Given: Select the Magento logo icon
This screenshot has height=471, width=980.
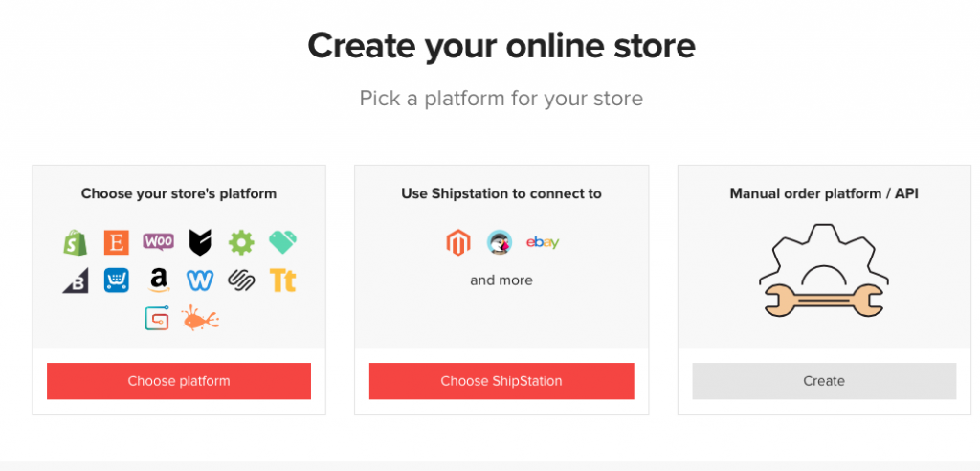Looking at the screenshot, I should (x=458, y=243).
